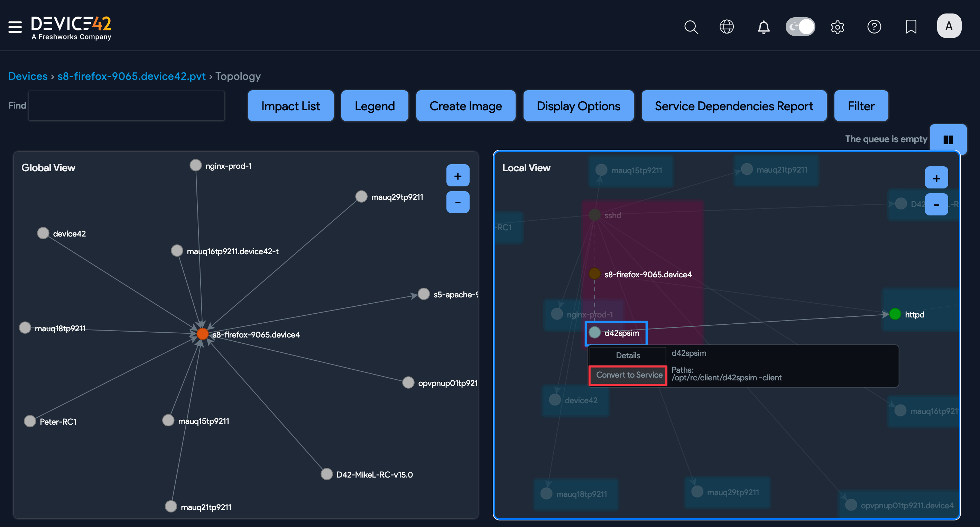980x527 pixels.
Task: Pause the queue with pause button
Action: [x=947, y=140]
